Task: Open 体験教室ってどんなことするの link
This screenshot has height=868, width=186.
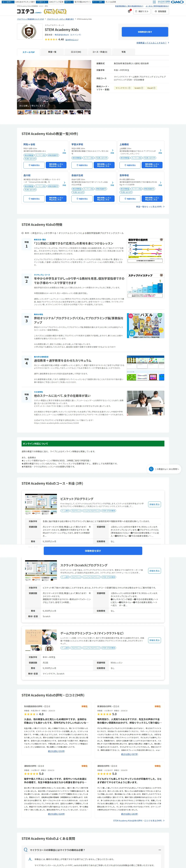Action: pos(153,43)
